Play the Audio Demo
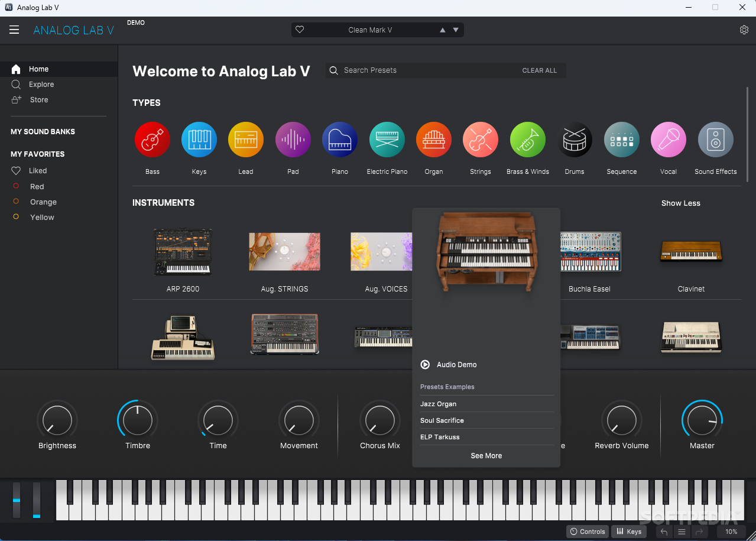This screenshot has width=756, height=541. pos(449,365)
